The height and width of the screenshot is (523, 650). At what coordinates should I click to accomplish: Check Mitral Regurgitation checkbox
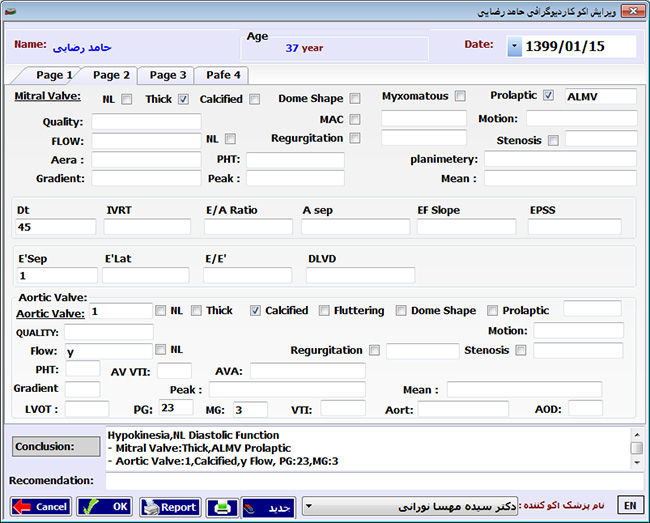pos(355,138)
